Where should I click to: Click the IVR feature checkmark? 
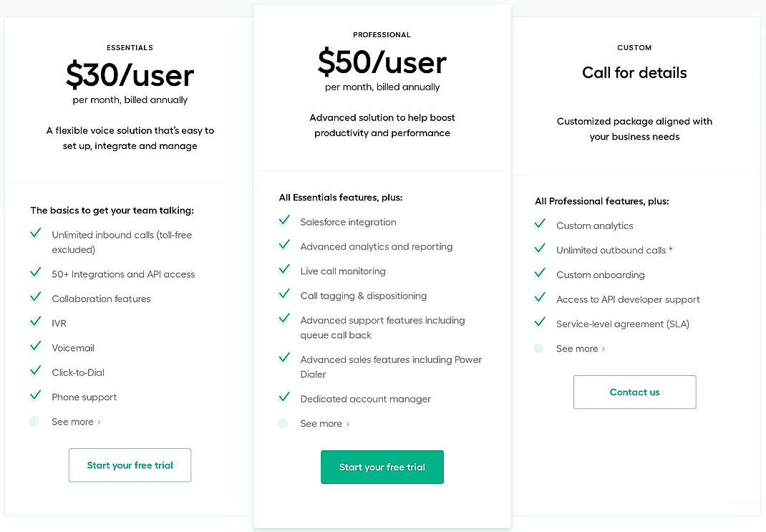coord(35,322)
